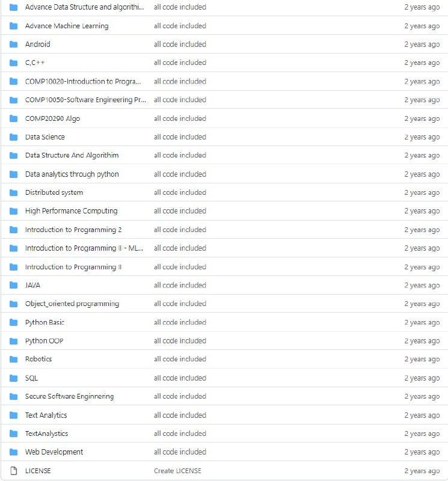
Task: Click commit message for Text Analytics row
Action: point(180,415)
